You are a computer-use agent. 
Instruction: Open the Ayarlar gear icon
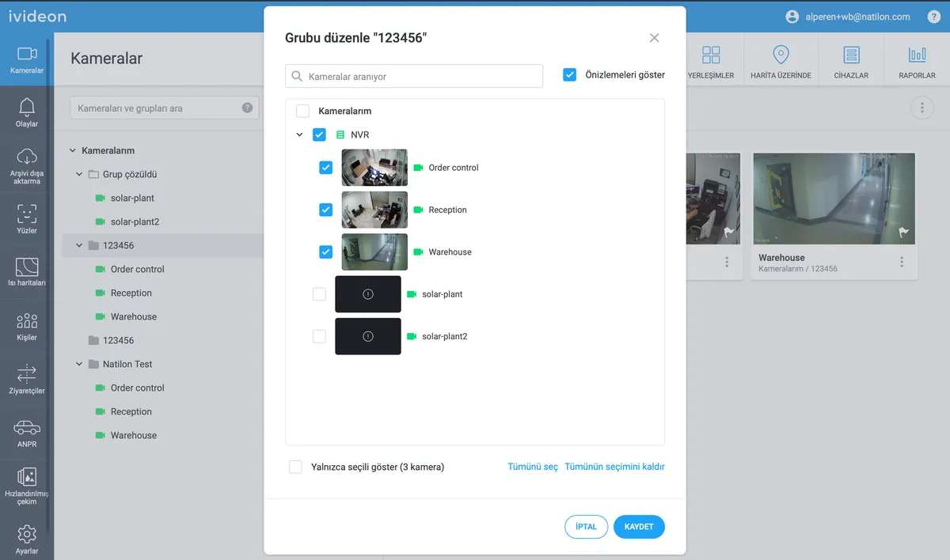tap(27, 534)
